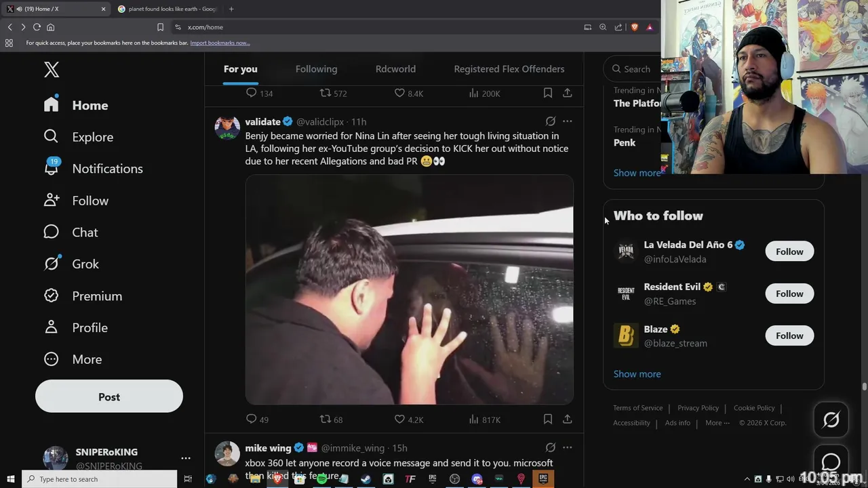Open the Registered Flex Offenders tab

coord(509,69)
